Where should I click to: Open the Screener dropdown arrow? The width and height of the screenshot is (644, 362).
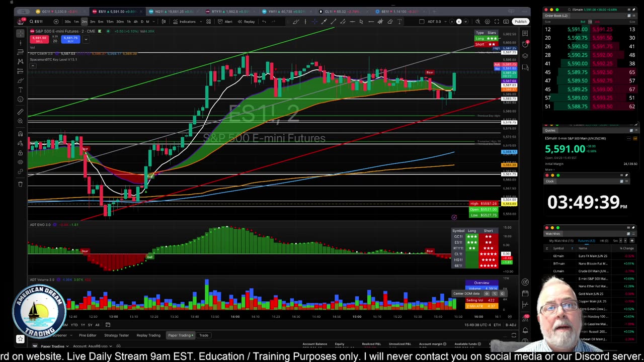71,335
